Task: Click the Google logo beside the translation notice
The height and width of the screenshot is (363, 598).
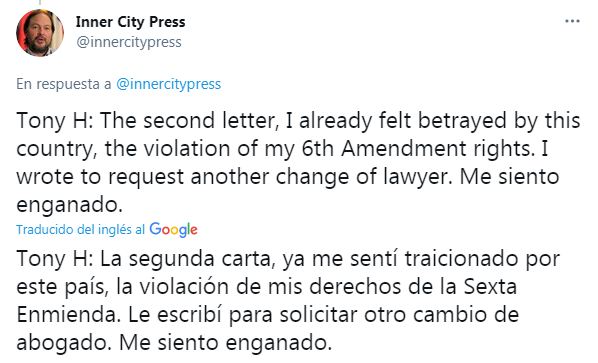Action: coord(174,230)
